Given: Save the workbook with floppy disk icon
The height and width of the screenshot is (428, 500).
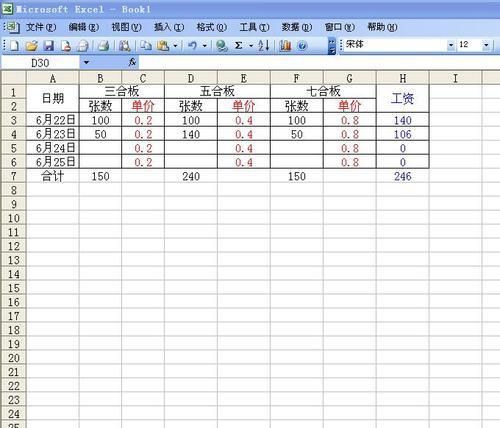Looking at the screenshot, I should click(49, 45).
